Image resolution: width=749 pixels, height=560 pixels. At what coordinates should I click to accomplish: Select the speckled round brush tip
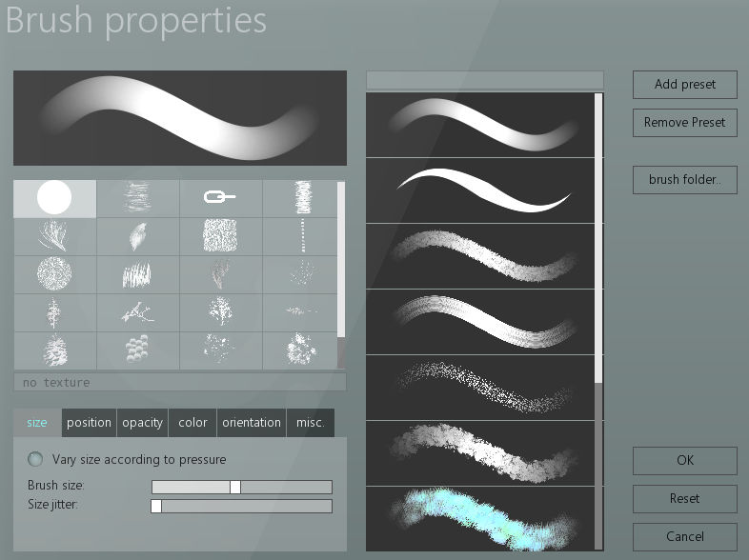(54, 274)
